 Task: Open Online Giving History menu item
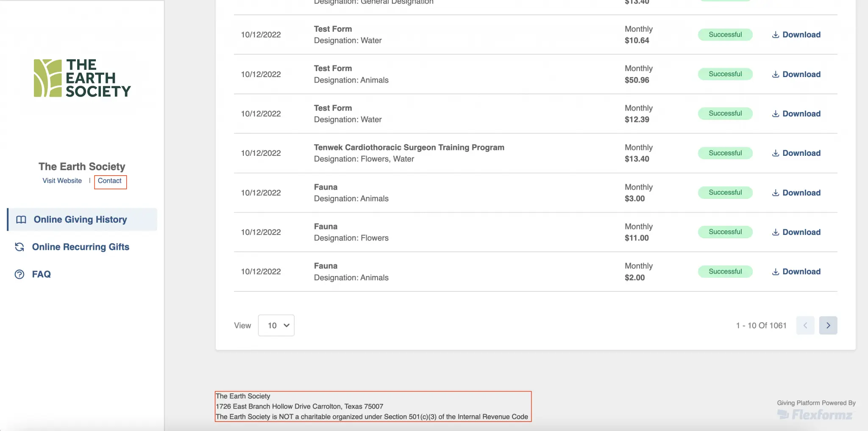[81, 220]
